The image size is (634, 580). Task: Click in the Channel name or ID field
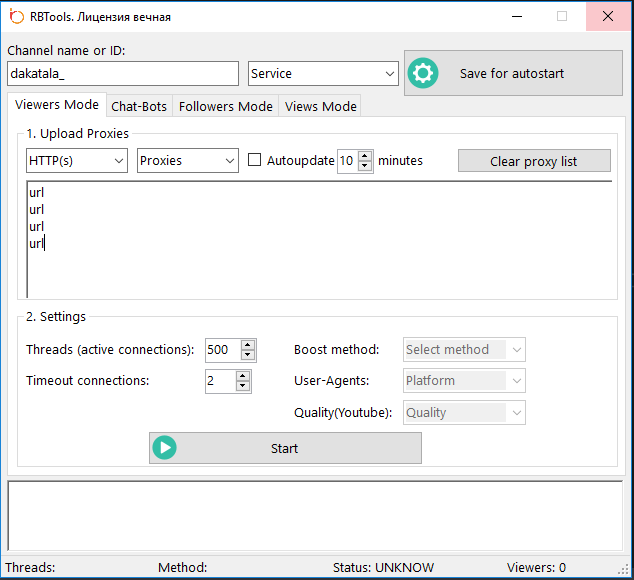(122, 74)
